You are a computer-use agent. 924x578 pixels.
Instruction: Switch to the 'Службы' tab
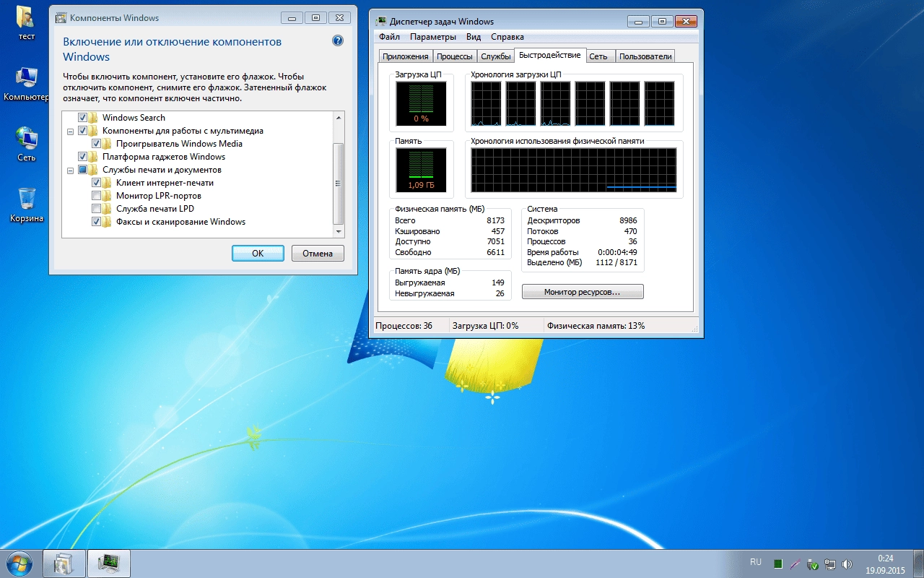[495, 56]
